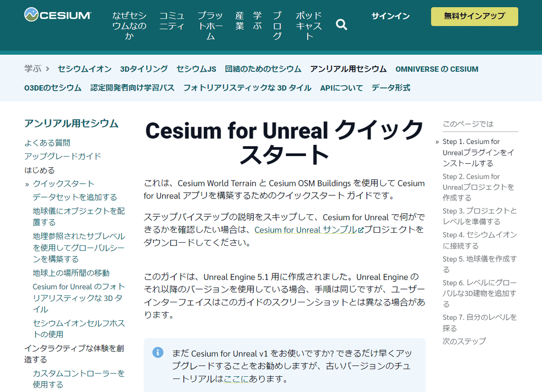Open よくある質問 in the sidebar
The height and width of the screenshot is (392, 542).
click(x=48, y=143)
